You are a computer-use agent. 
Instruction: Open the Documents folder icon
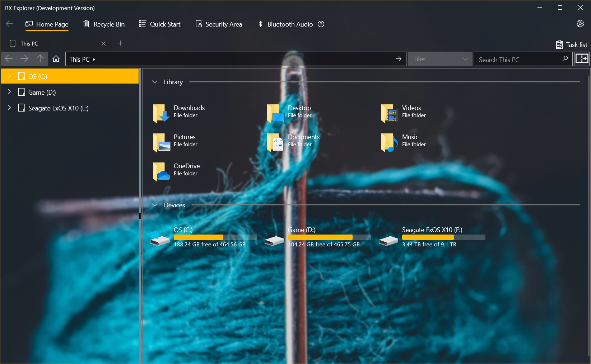point(275,142)
